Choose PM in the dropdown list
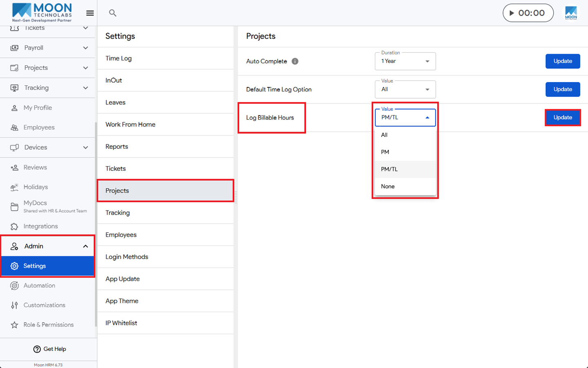The image size is (588, 368). (405, 152)
